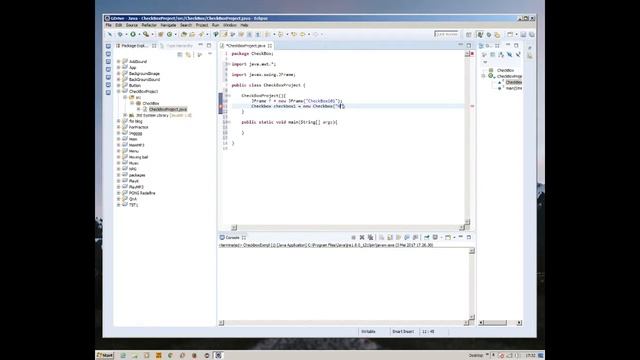Maximize the Console view

pos(469,237)
